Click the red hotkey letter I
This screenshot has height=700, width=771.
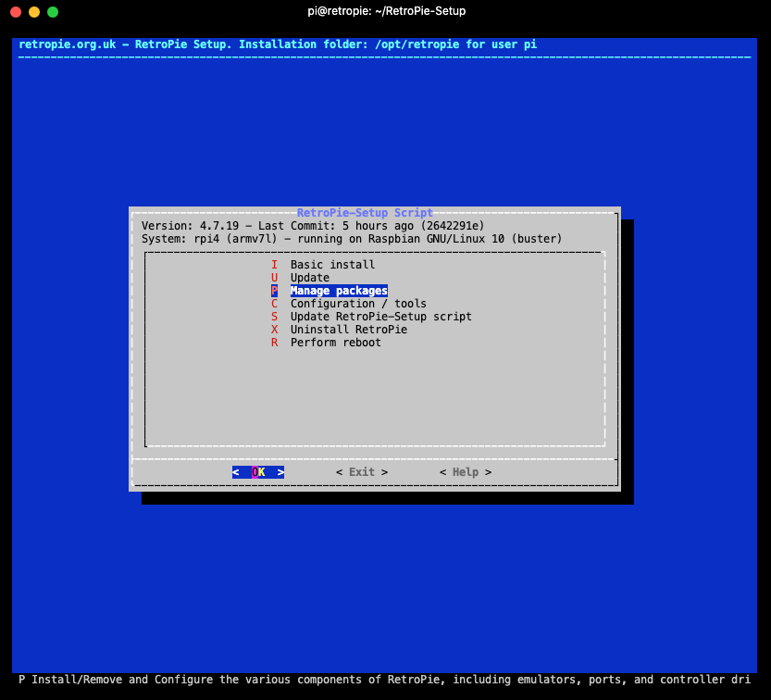pos(274,265)
